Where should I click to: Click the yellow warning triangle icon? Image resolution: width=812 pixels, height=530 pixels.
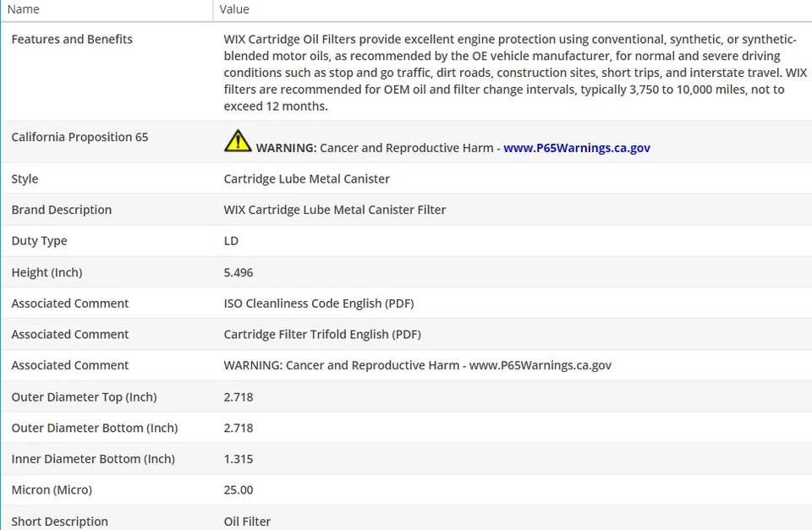pos(238,141)
